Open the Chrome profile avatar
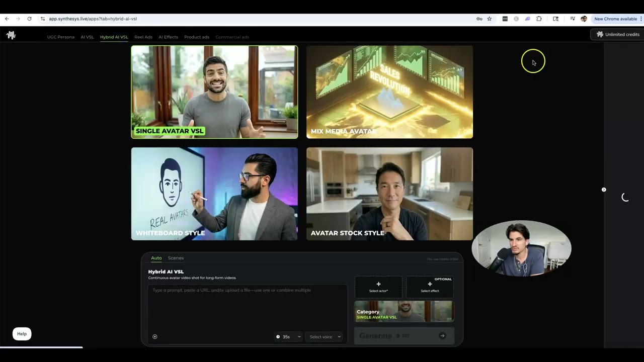This screenshot has height=362, width=644. 584,19
